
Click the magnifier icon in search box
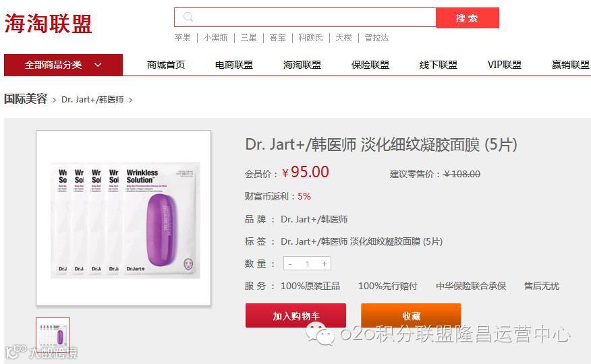(188, 17)
